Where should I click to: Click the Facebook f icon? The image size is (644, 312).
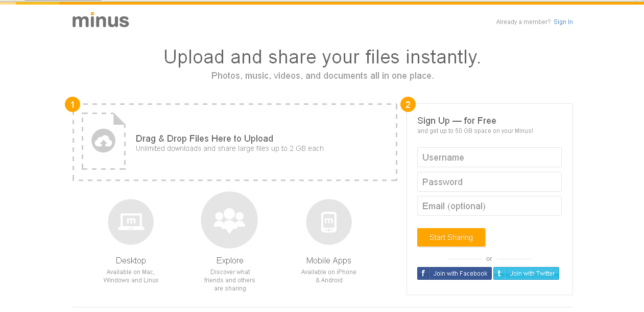pos(423,274)
